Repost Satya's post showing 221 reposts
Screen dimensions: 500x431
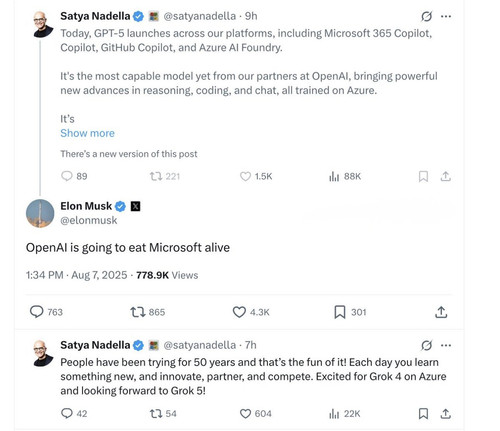[156, 176]
